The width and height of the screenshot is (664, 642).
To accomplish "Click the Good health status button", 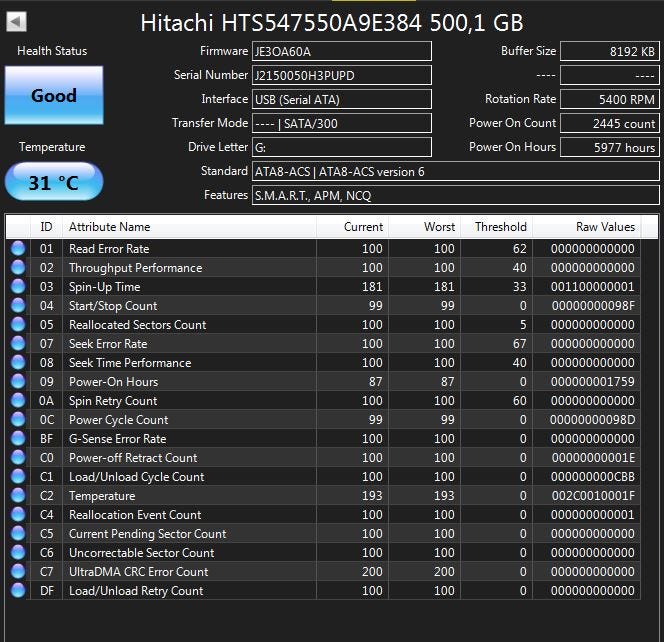I will point(54,95).
